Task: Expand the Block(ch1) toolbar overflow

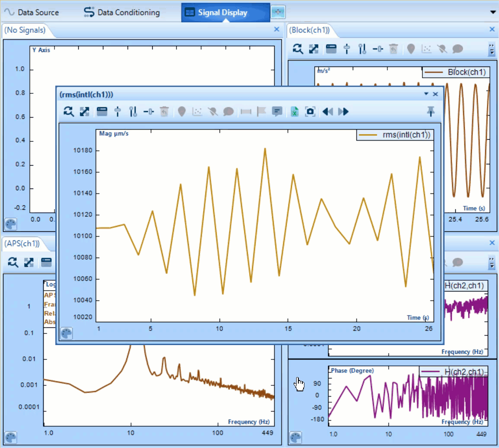Action: point(492,49)
